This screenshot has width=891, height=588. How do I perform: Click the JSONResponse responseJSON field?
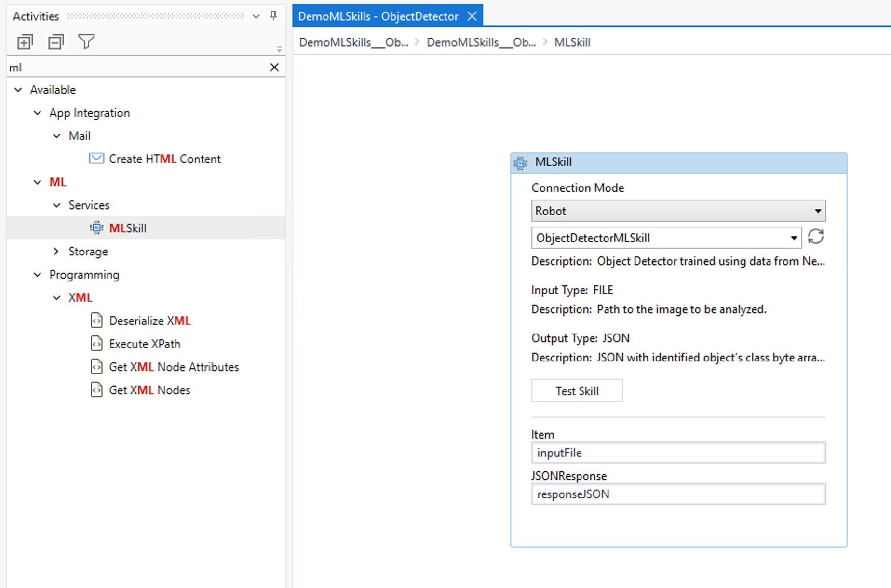[x=678, y=494]
